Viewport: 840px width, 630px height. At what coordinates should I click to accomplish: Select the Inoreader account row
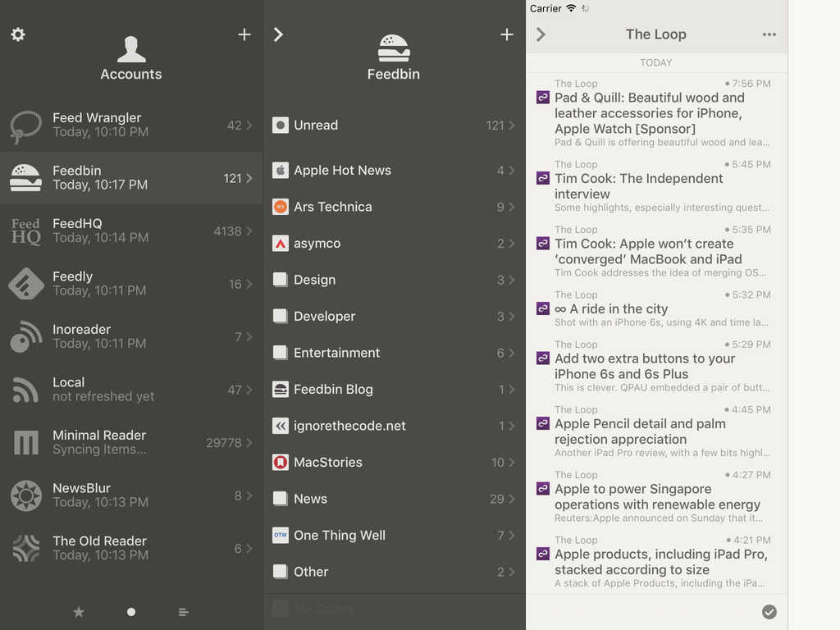coord(131,336)
